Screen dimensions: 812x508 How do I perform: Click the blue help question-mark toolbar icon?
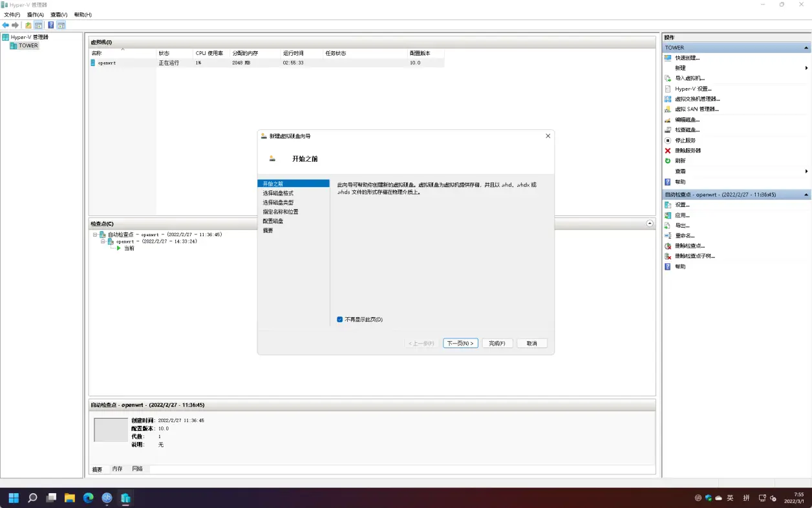pyautogui.click(x=51, y=25)
